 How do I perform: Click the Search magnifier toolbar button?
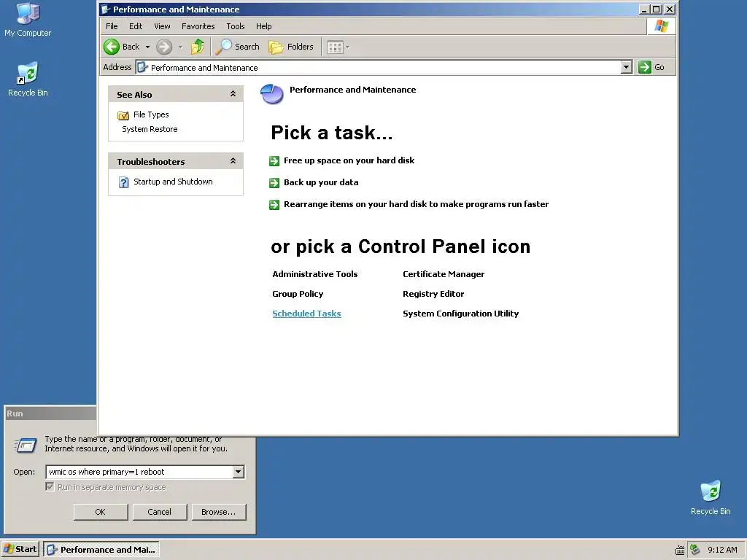237,47
